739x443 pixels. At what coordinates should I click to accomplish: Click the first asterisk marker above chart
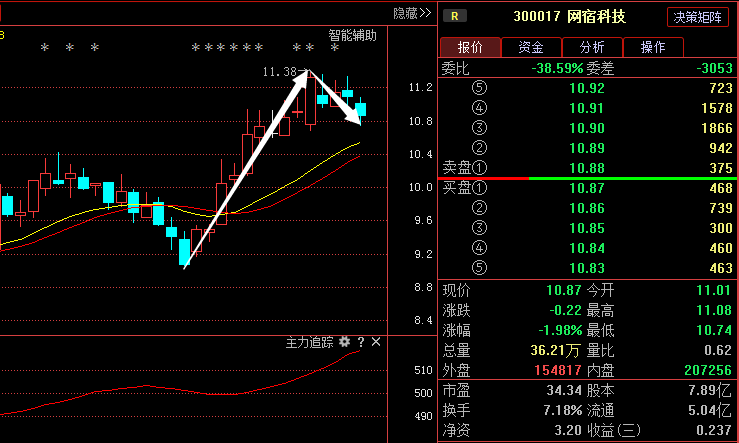coord(43,48)
